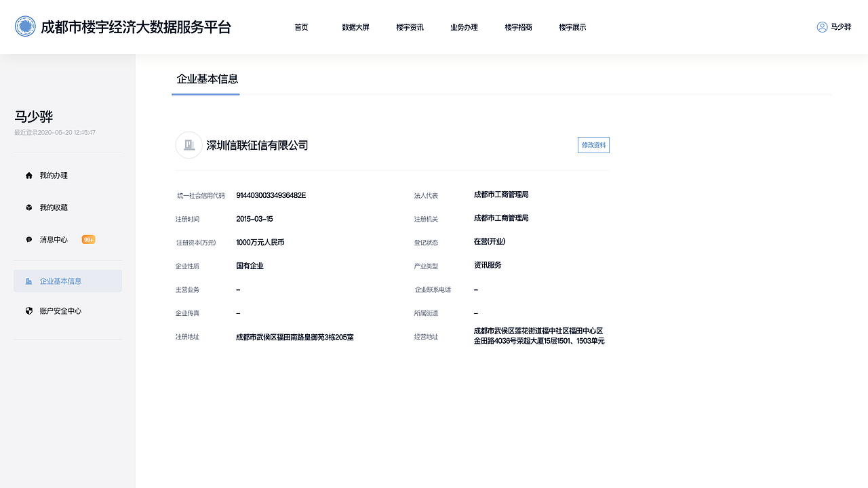This screenshot has height=488, width=868.
Task: Click the 修改资料 button
Action: click(593, 144)
